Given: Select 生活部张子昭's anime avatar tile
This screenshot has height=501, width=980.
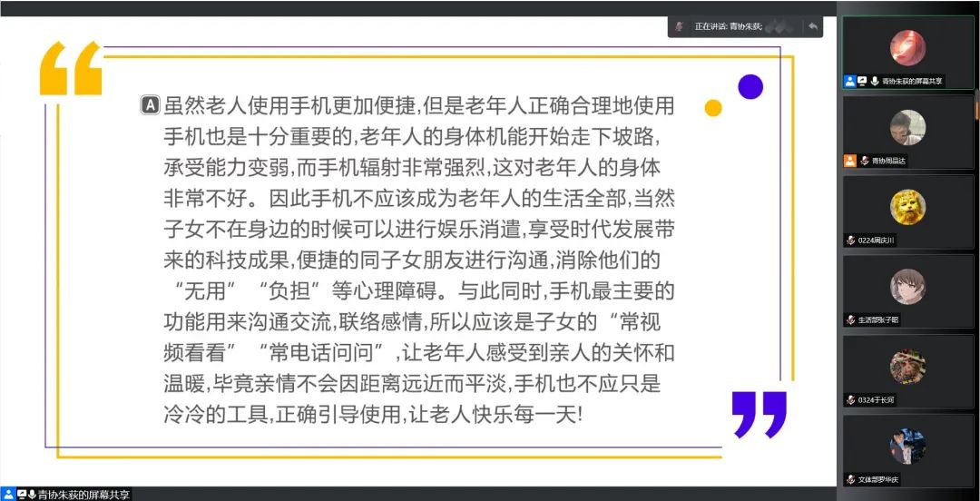Looking at the screenshot, I should (x=907, y=287).
